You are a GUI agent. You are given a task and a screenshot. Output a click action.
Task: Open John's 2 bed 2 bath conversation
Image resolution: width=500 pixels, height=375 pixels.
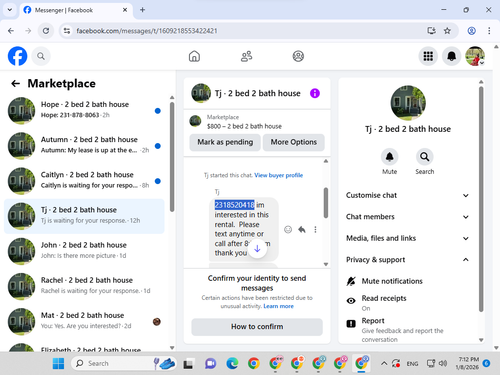(84, 251)
